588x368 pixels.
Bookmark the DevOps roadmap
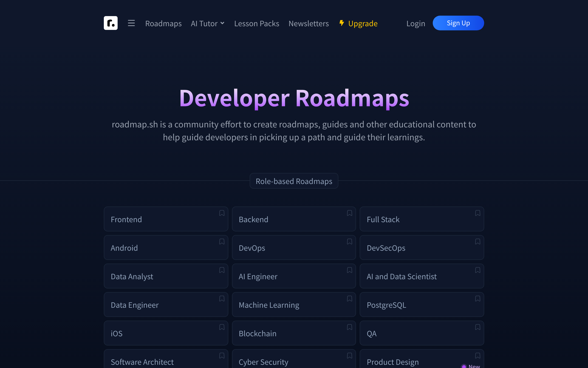point(349,241)
